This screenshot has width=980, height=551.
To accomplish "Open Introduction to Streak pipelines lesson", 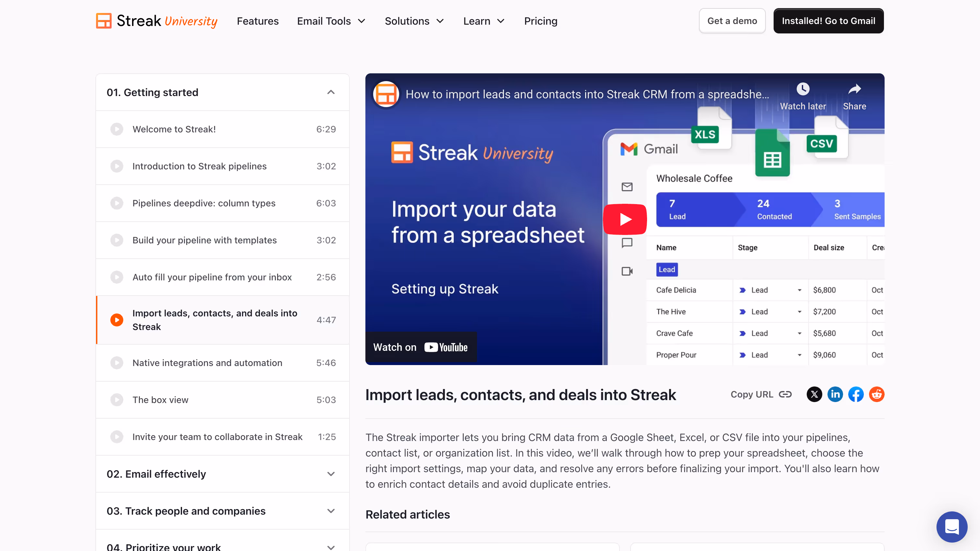I will click(199, 166).
